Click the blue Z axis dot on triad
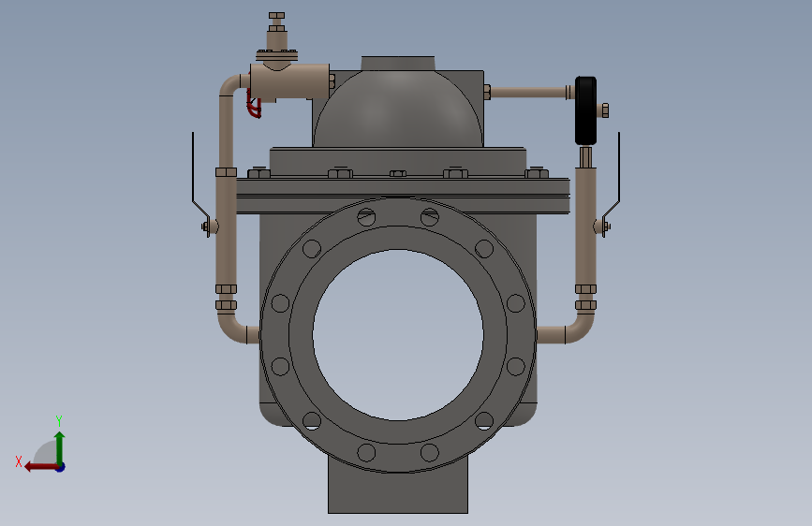The height and width of the screenshot is (526, 812). click(x=61, y=467)
